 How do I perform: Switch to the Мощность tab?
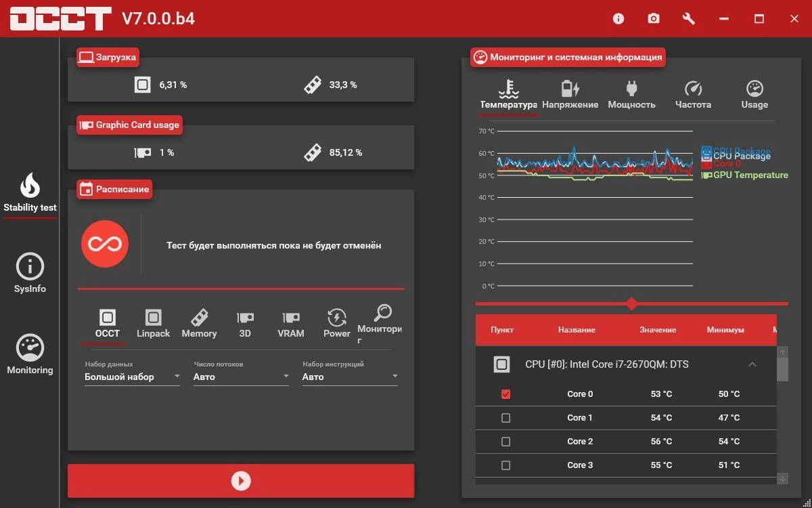[631, 96]
